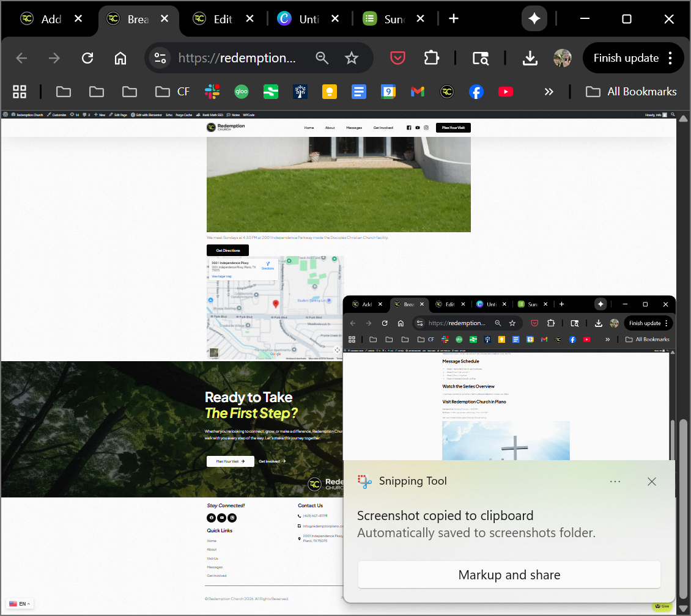Bookmark this page with the star icon

[351, 58]
